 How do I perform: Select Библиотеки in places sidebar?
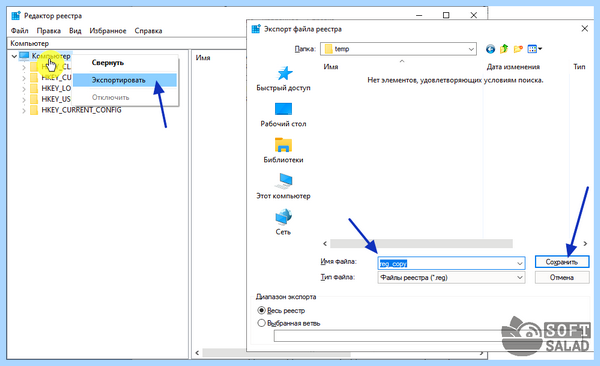click(283, 150)
